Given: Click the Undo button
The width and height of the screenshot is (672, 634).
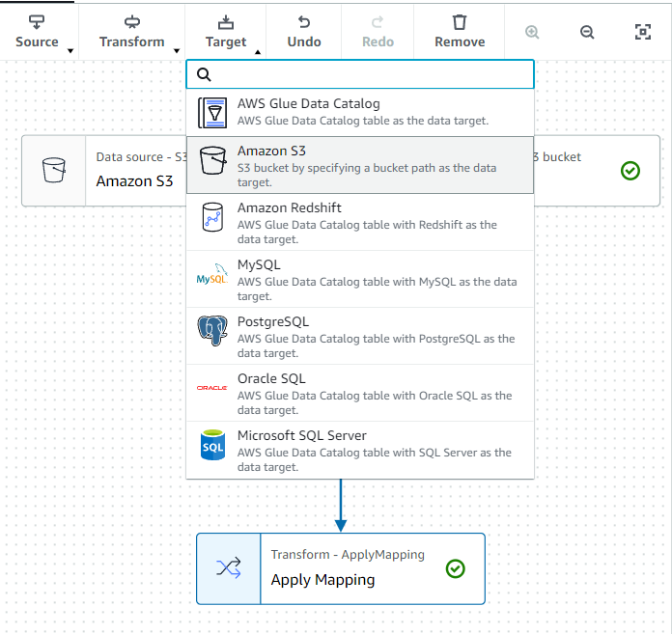Looking at the screenshot, I should (304, 32).
